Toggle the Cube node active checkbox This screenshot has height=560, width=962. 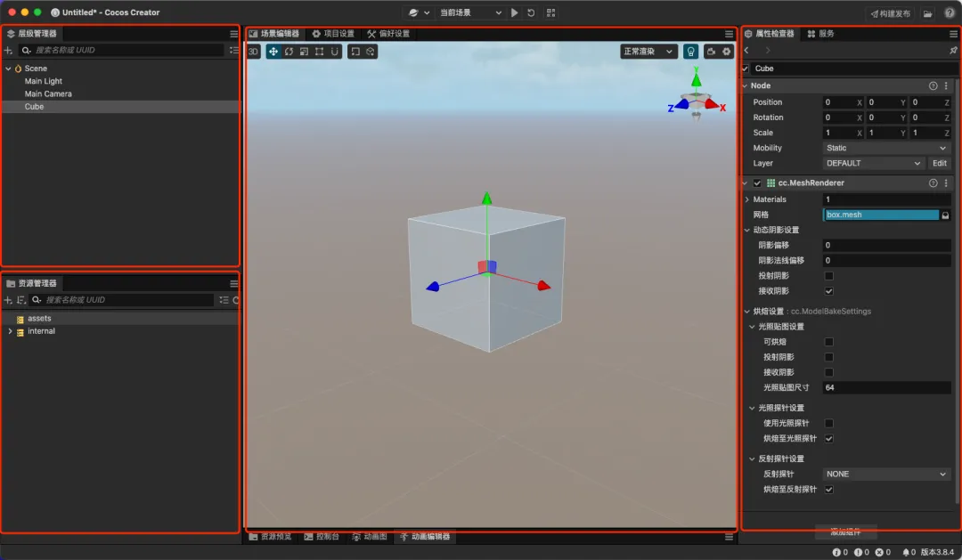pos(745,69)
